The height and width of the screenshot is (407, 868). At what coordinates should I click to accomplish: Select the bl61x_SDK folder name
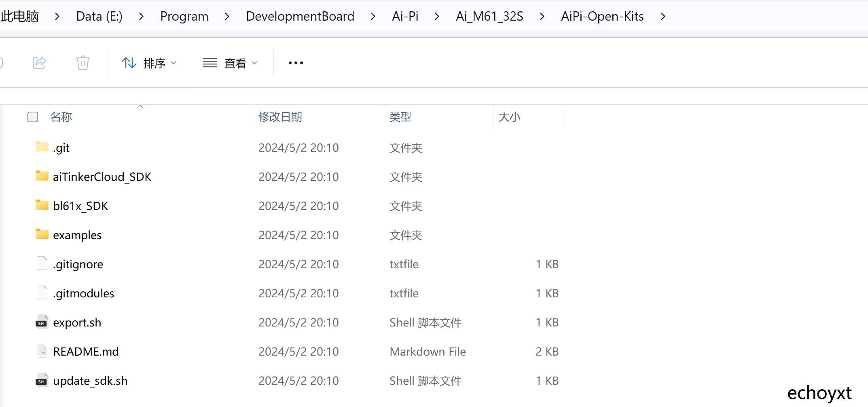tap(80, 206)
